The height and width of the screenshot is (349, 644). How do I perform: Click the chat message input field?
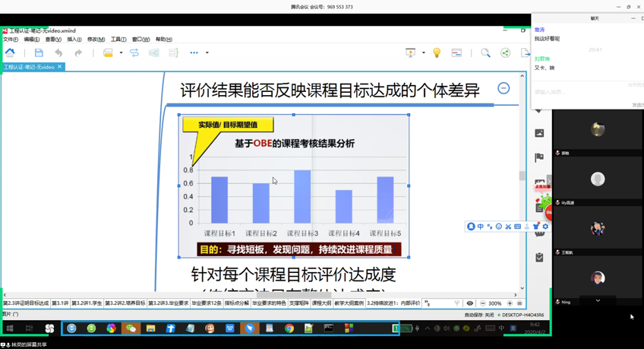(585, 92)
